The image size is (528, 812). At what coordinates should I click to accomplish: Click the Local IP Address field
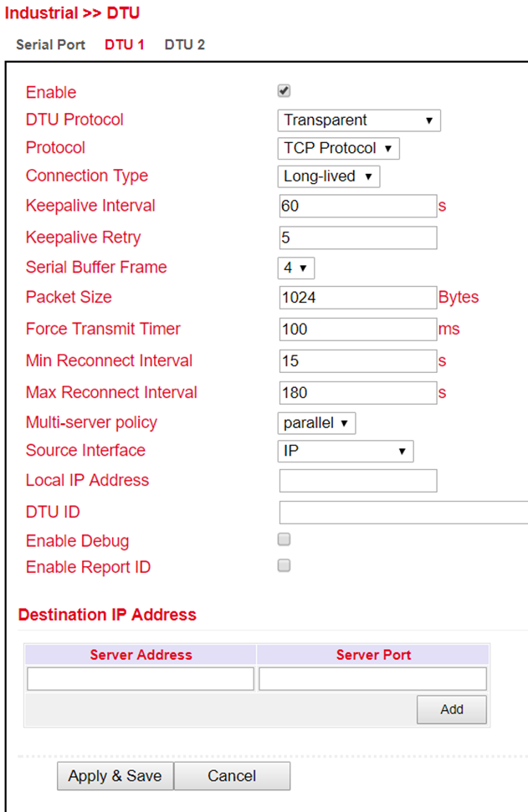358,481
